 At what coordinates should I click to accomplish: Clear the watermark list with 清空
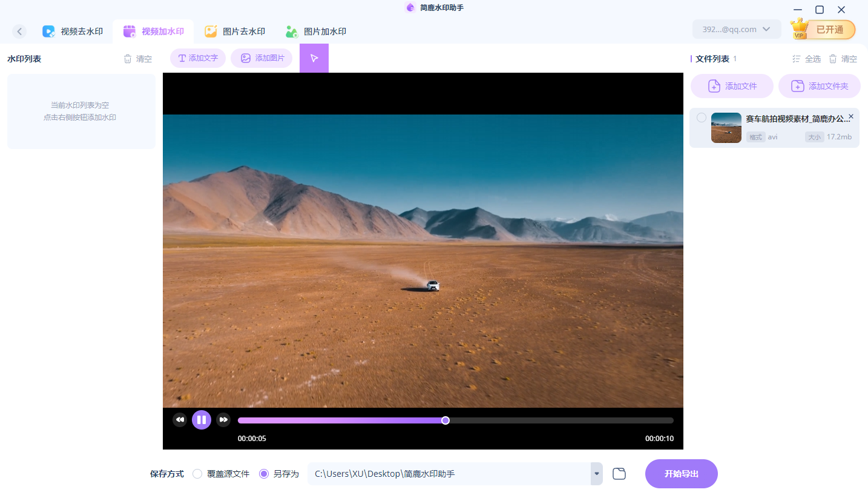point(138,59)
